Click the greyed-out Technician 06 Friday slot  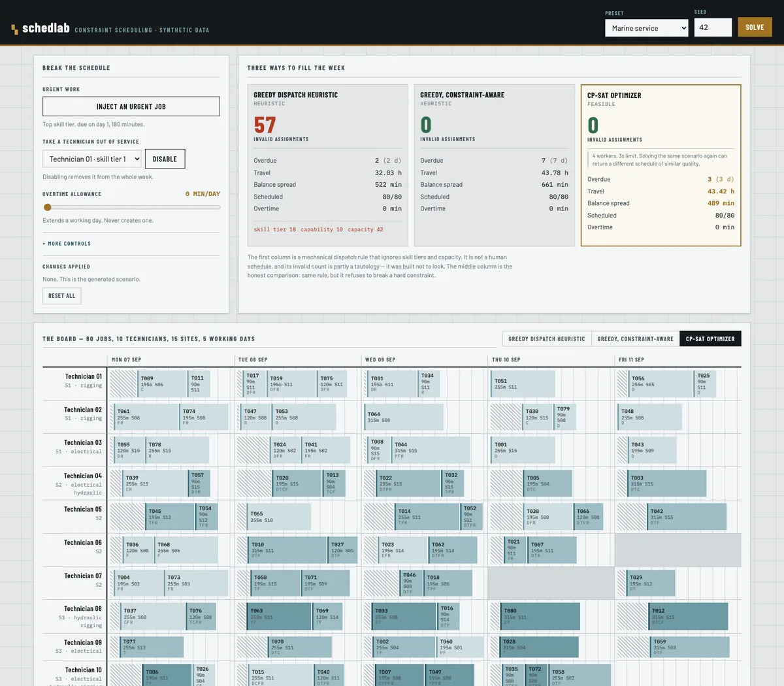[678, 550]
